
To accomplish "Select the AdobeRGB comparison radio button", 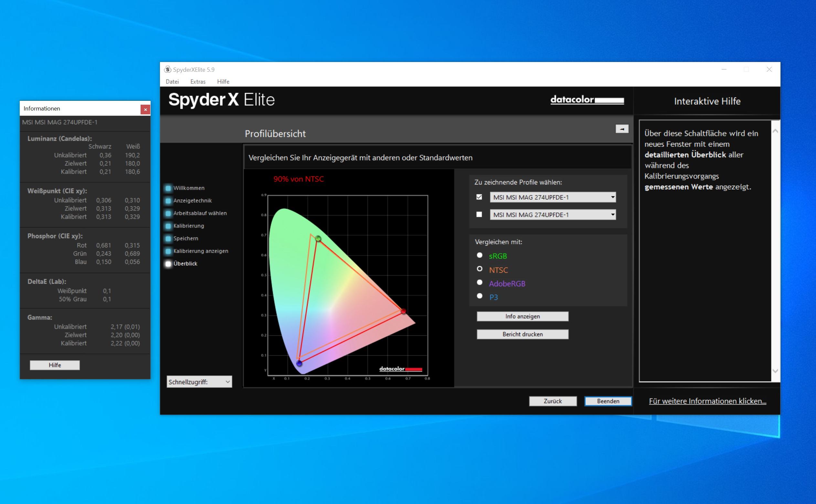I will [x=479, y=282].
